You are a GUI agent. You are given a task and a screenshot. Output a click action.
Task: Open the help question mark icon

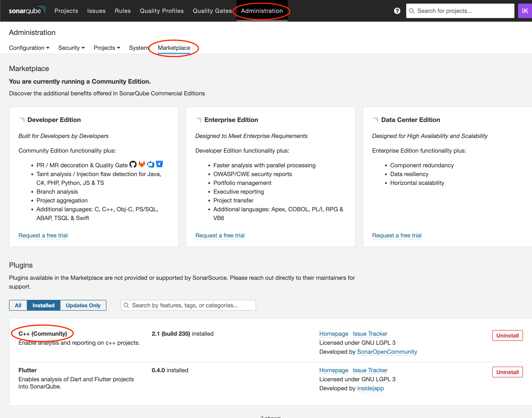(397, 11)
